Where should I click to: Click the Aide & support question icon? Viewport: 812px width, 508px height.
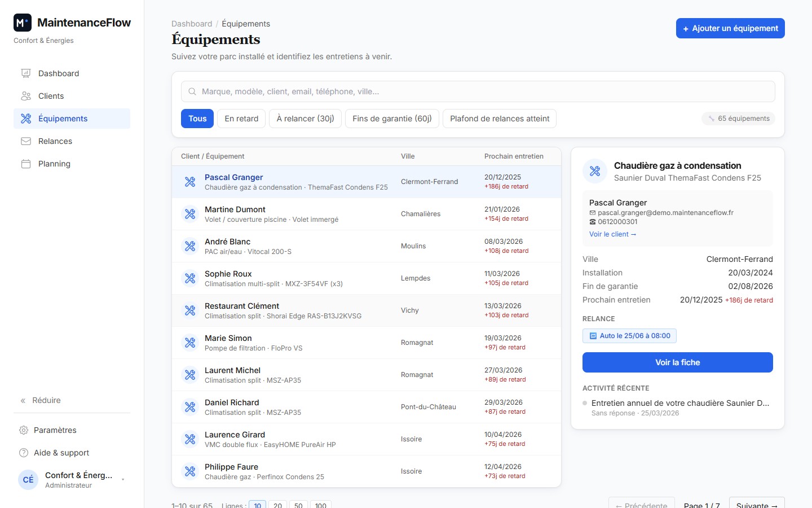[24, 453]
